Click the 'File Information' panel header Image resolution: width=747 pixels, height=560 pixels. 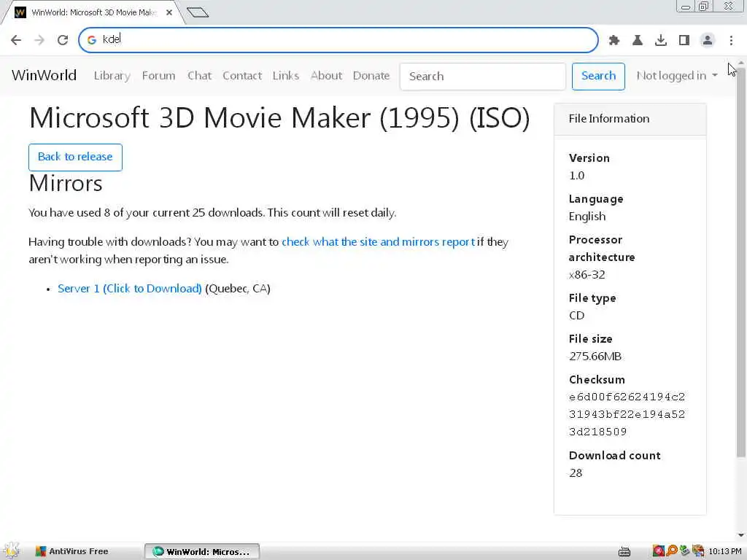(630, 119)
